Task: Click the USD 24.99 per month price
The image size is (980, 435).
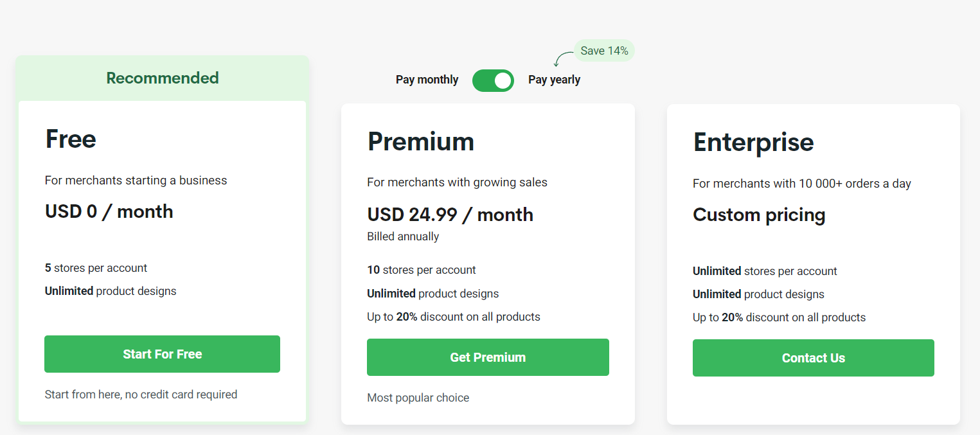Action: pyautogui.click(x=450, y=214)
